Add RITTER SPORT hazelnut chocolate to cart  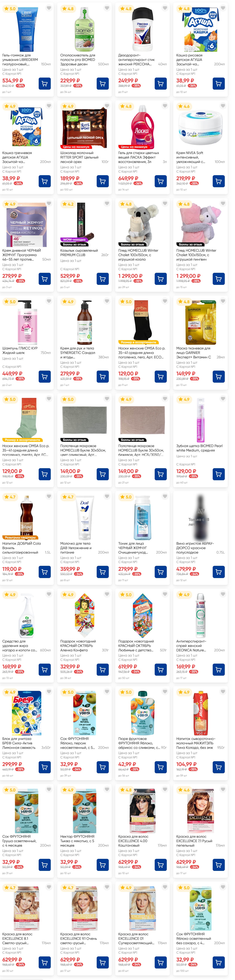pos(102,181)
